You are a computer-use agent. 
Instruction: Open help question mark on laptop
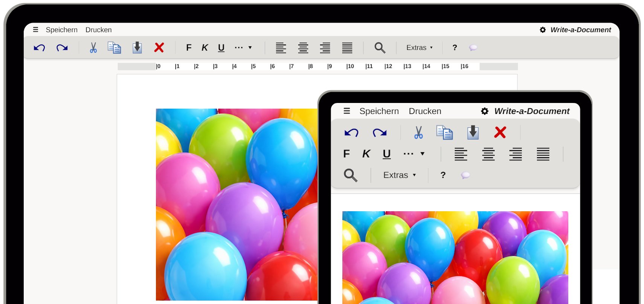[x=455, y=48]
